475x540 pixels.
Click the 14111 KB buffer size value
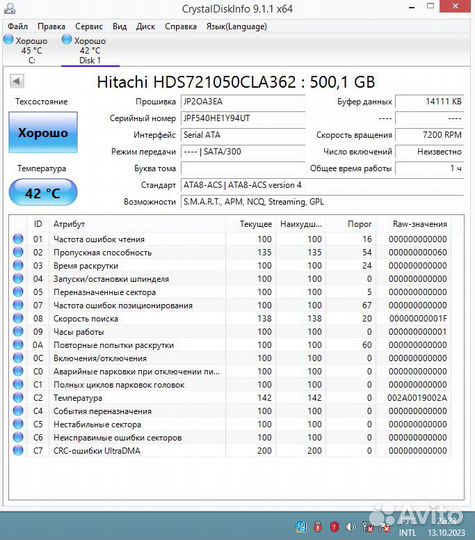click(430, 102)
